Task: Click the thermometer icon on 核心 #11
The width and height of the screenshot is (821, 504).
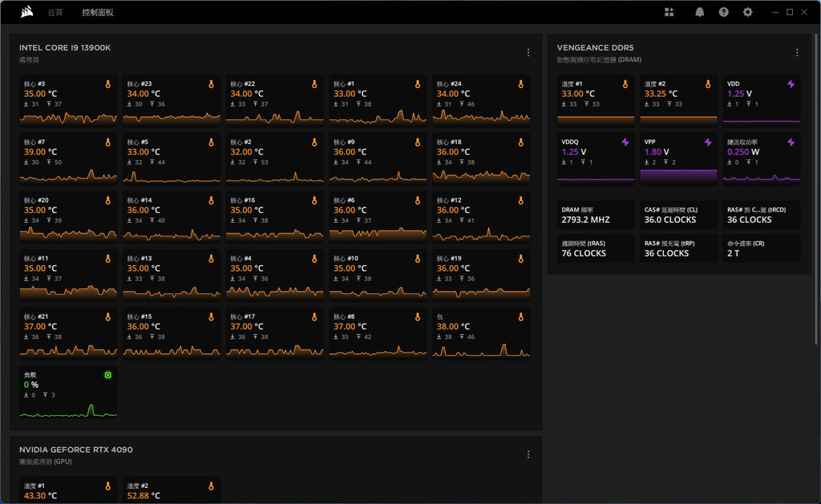Action: tap(108, 259)
